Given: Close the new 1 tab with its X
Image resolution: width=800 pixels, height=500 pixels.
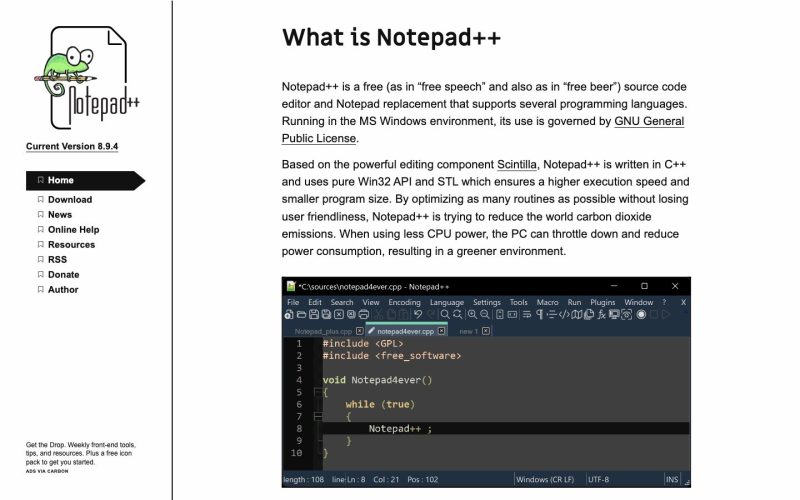Looking at the screenshot, I should [486, 331].
